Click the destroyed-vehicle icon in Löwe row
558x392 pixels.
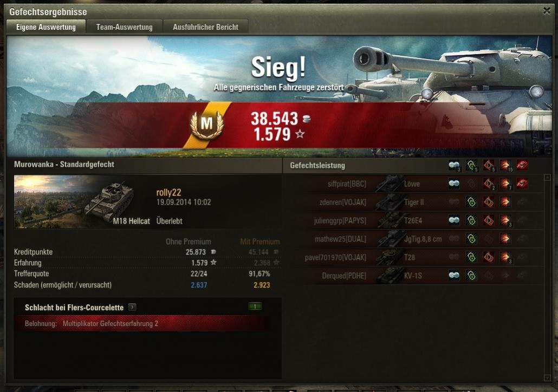tap(522, 184)
